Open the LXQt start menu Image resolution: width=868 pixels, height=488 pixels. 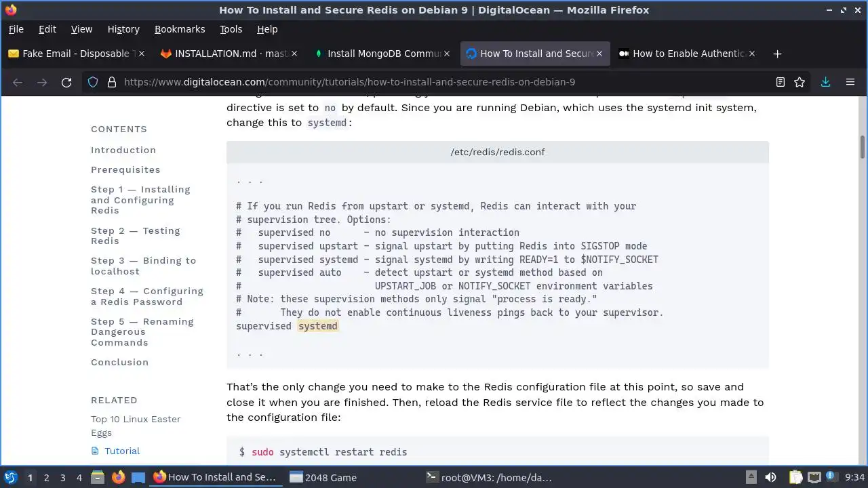tap(11, 477)
